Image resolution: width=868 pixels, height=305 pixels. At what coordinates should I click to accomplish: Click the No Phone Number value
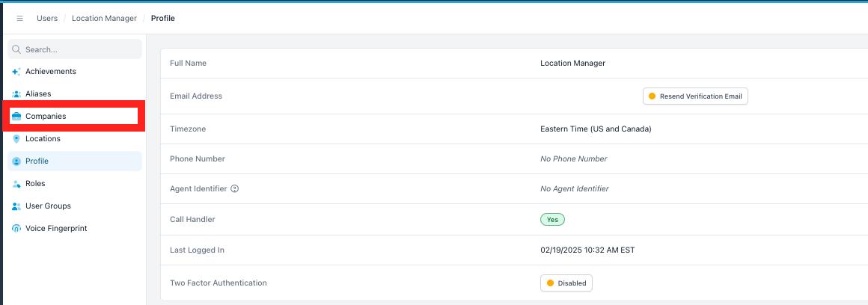click(573, 158)
